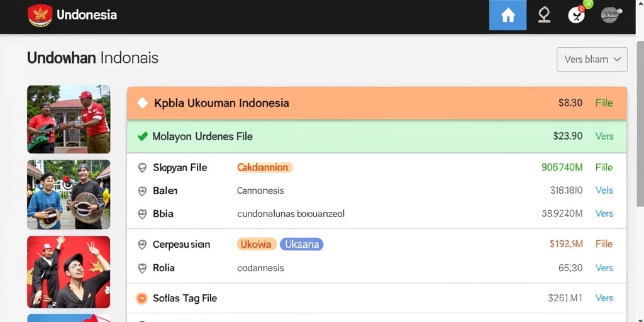Click the Balen row name
Screen dimensions: 644x322
click(165, 191)
